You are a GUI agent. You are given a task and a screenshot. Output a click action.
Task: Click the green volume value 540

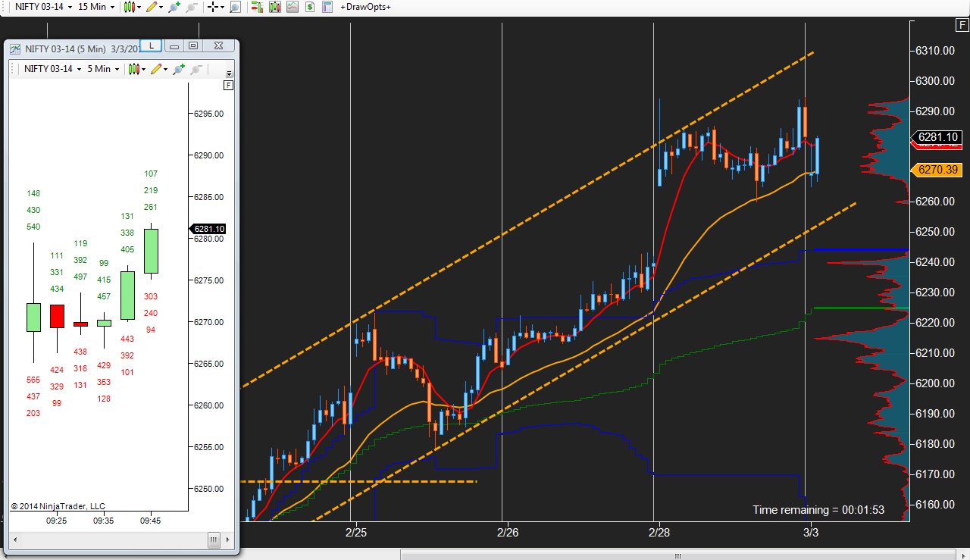[33, 227]
